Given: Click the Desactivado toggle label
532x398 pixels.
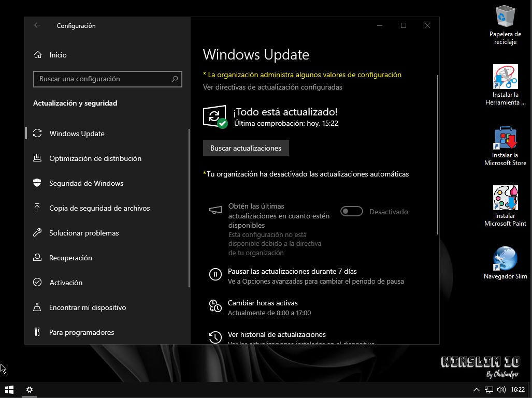Looking at the screenshot, I should coord(389,212).
